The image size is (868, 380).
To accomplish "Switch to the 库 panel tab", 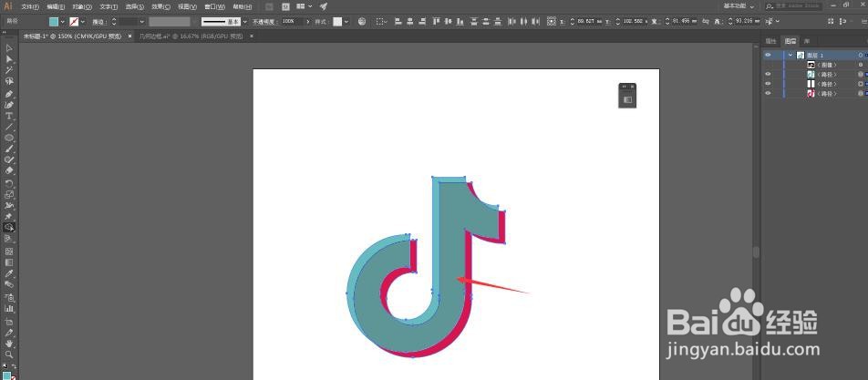I will point(807,41).
